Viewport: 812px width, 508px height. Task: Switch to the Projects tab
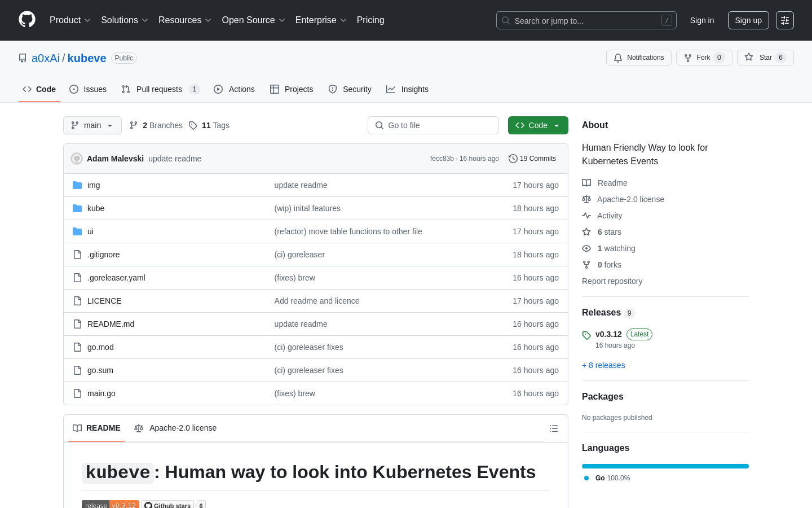pyautogui.click(x=292, y=89)
